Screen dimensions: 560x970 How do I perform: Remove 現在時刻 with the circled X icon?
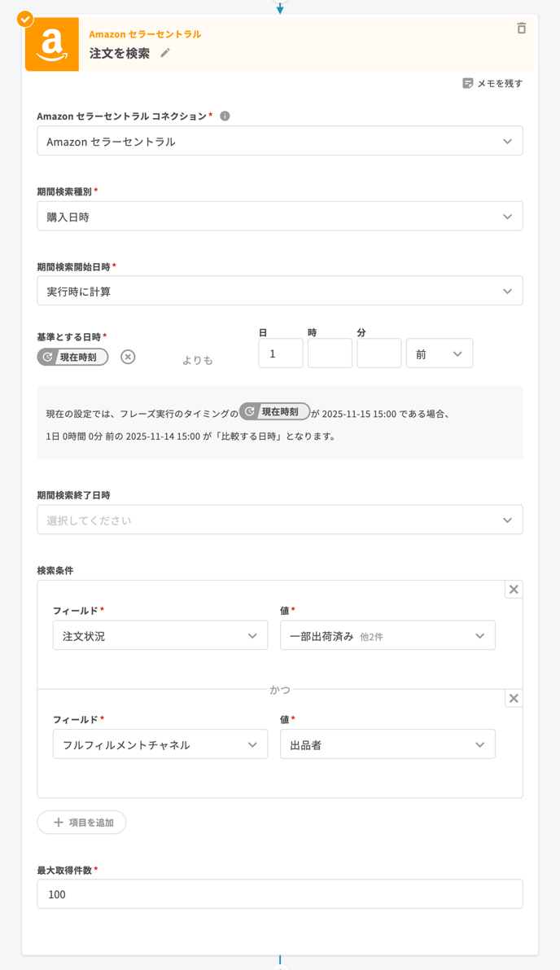128,357
